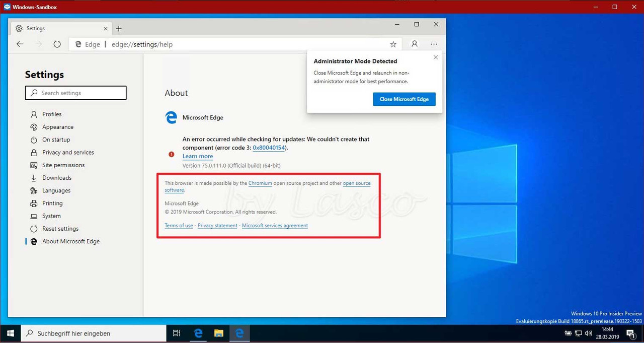This screenshot has width=644, height=343.
Task: Open Privacy and services settings
Action: point(68,153)
